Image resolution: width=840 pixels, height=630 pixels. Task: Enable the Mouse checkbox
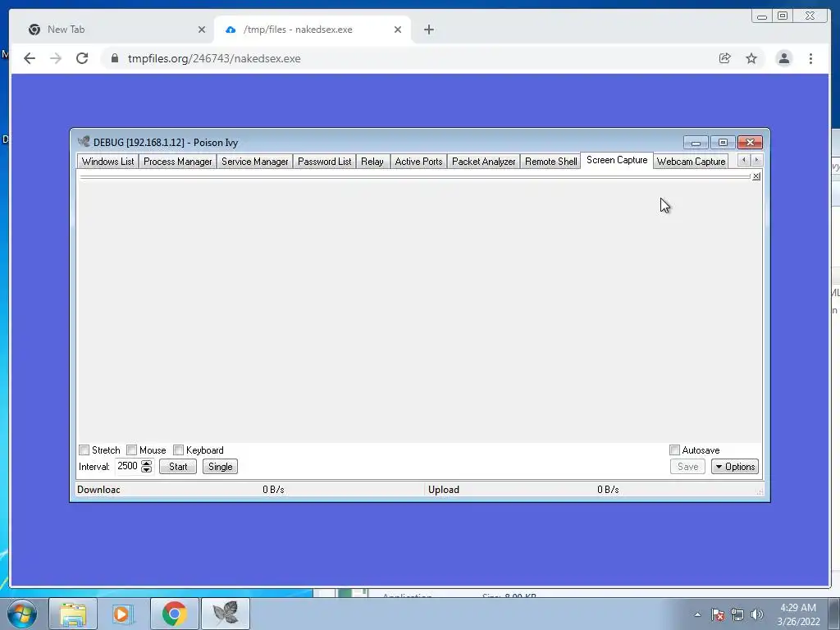(x=132, y=450)
